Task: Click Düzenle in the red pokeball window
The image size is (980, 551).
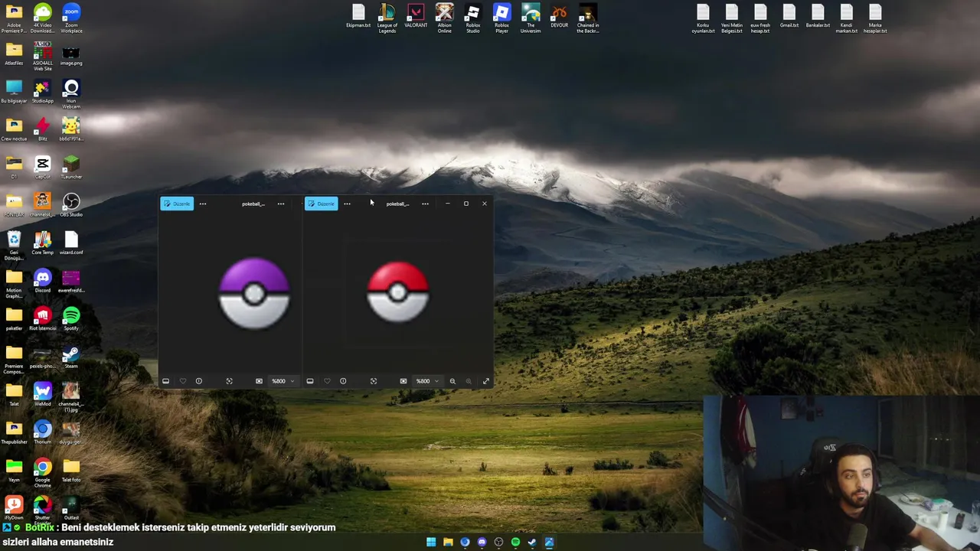Action: point(321,204)
